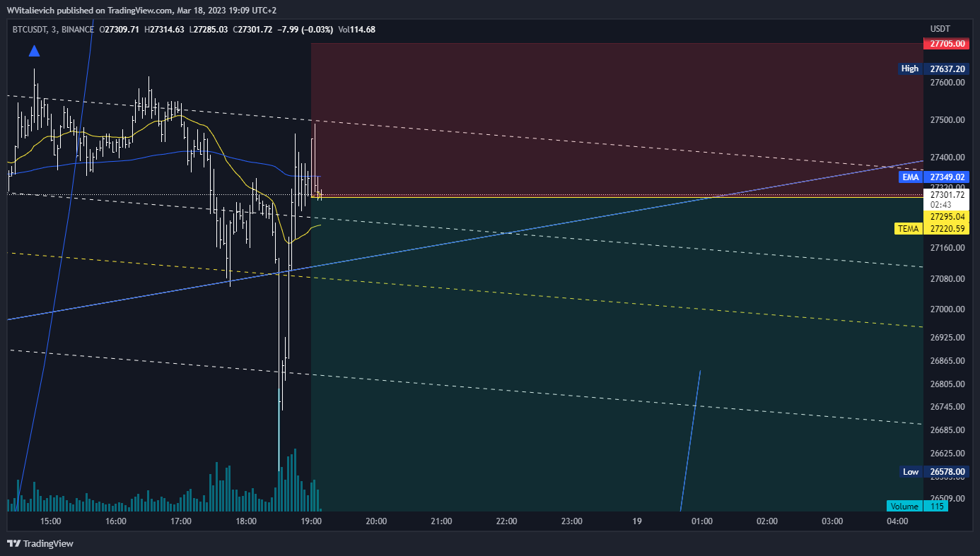Click the volume value 115
Image resolution: width=980 pixels, height=556 pixels.
click(938, 506)
